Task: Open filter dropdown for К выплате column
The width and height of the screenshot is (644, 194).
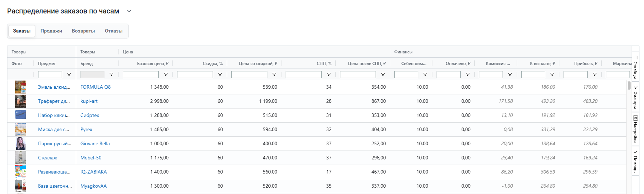Action: point(552,74)
